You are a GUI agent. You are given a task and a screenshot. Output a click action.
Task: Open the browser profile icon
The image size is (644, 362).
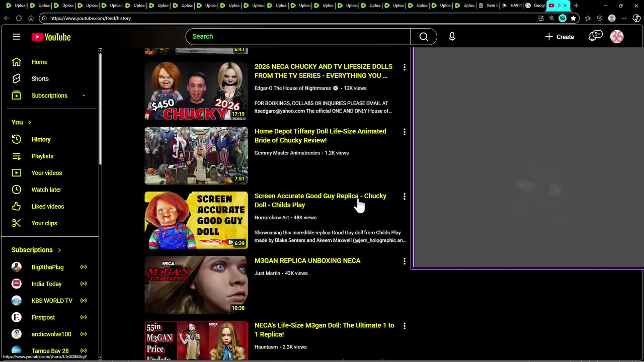point(612,18)
